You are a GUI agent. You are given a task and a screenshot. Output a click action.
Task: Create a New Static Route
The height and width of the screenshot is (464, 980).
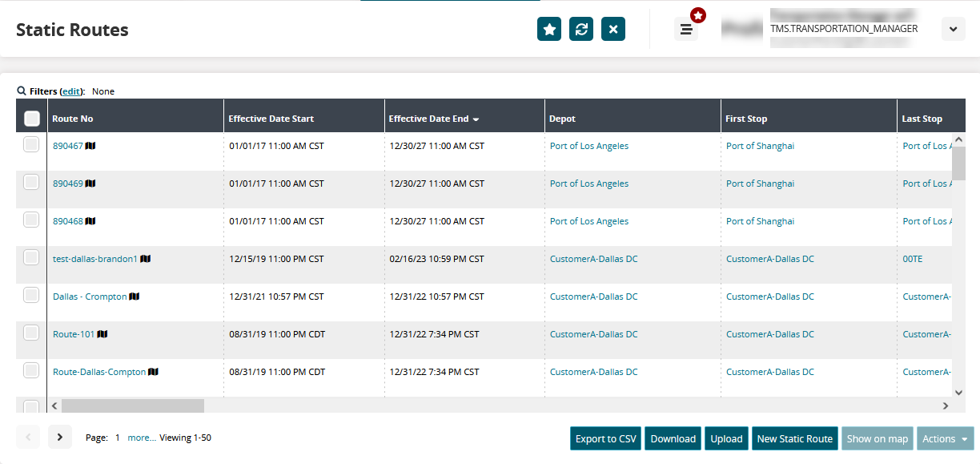(x=795, y=438)
